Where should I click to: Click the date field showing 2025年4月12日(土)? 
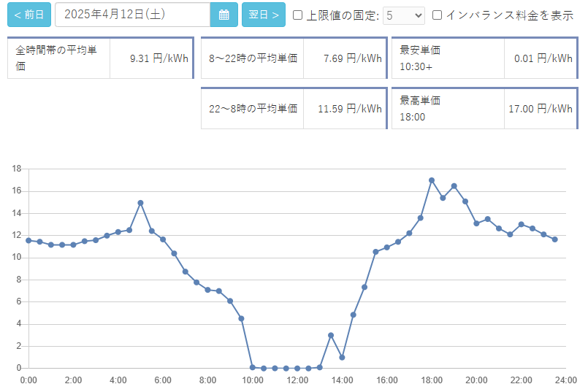click(133, 15)
